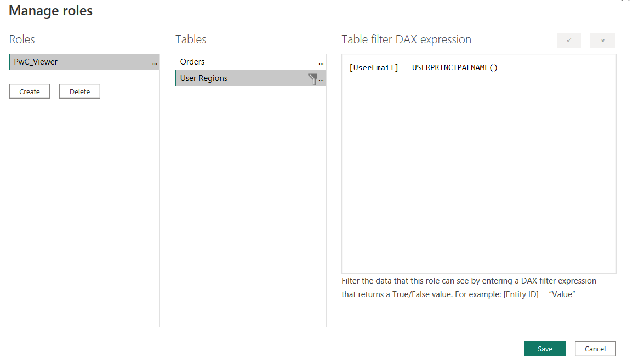Verify the DAX expression with checkmark button
This screenshot has height=364, width=633.
tap(569, 41)
